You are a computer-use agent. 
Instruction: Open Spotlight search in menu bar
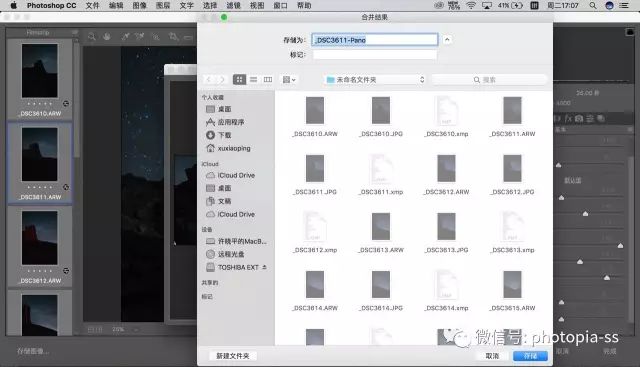(593, 5)
